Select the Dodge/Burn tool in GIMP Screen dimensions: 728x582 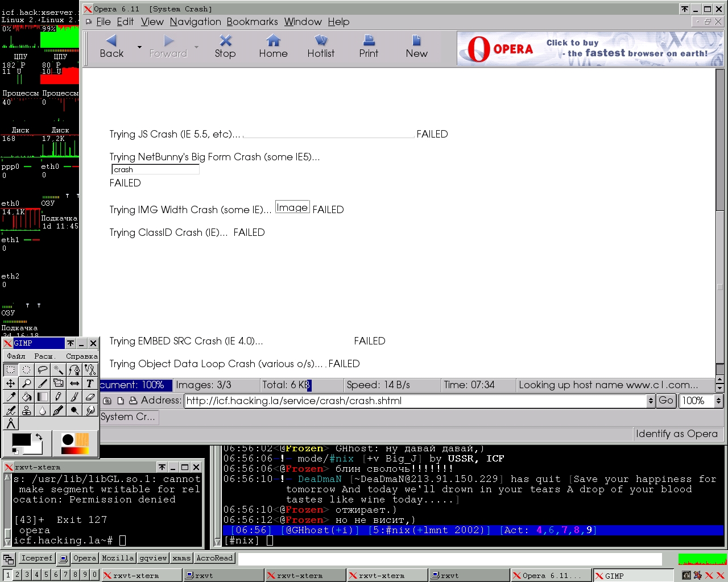[x=74, y=410]
